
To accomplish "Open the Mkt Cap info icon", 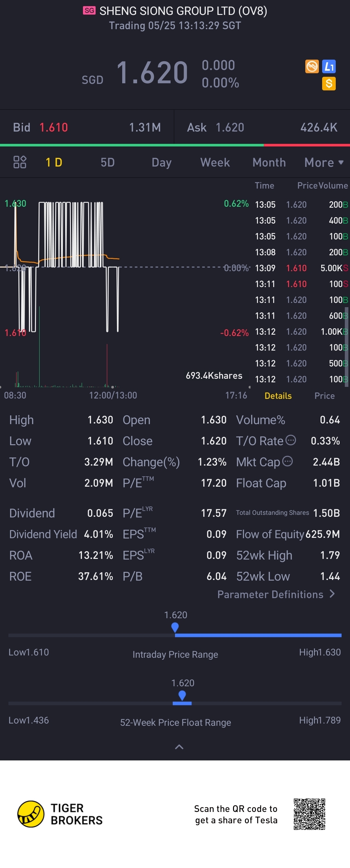I will pyautogui.click(x=287, y=461).
